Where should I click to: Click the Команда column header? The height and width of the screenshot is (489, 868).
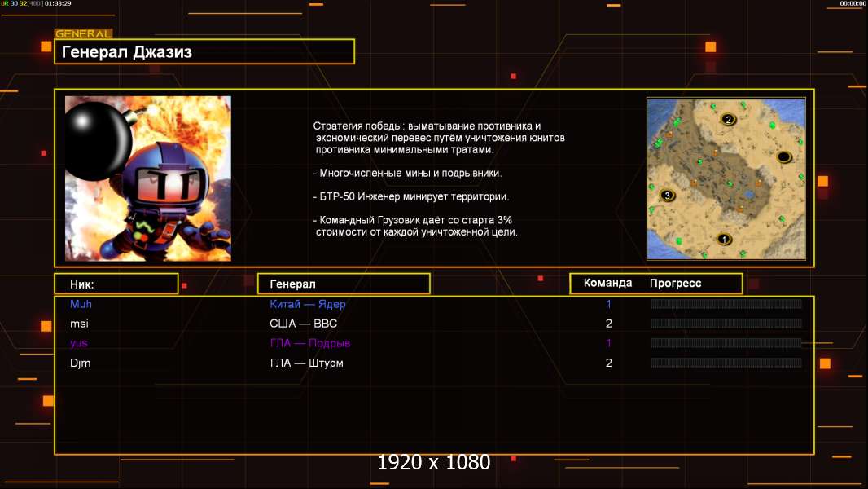607,283
